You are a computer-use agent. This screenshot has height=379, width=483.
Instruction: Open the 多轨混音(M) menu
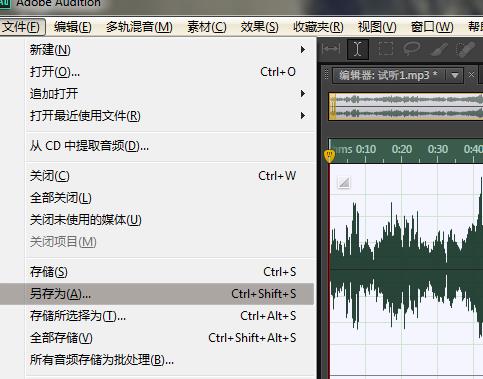(x=139, y=27)
